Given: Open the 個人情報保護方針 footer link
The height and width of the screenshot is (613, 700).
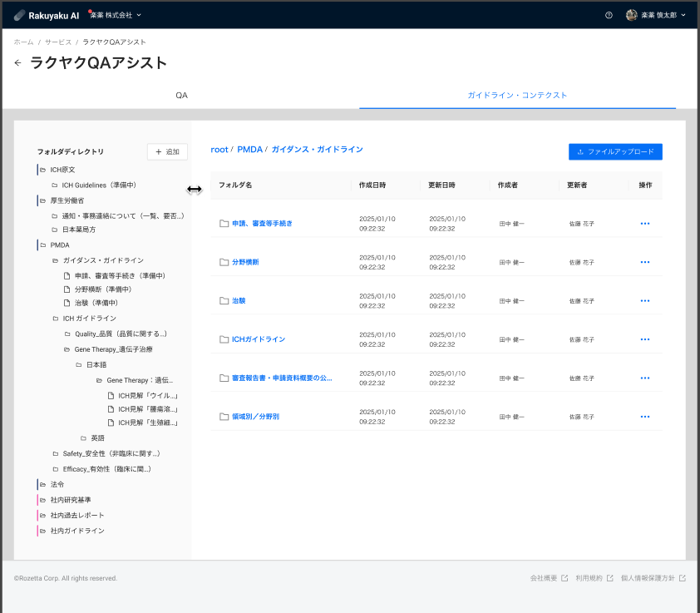Looking at the screenshot, I should tap(648, 578).
